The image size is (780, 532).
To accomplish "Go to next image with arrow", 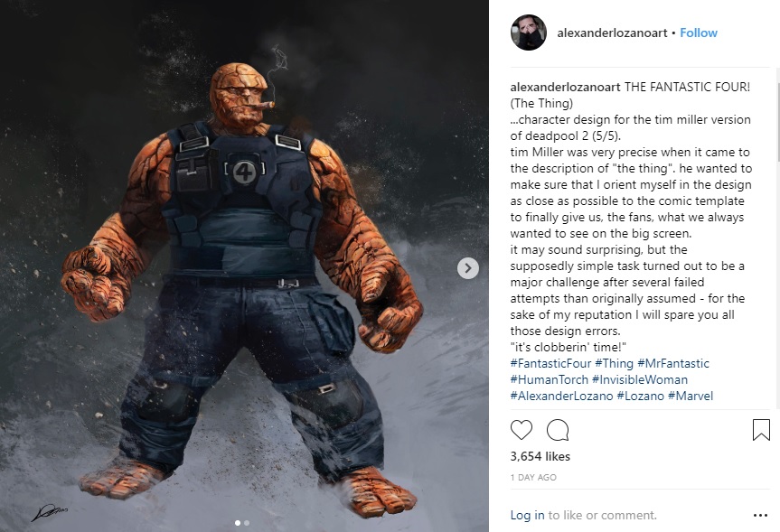I will click(467, 268).
